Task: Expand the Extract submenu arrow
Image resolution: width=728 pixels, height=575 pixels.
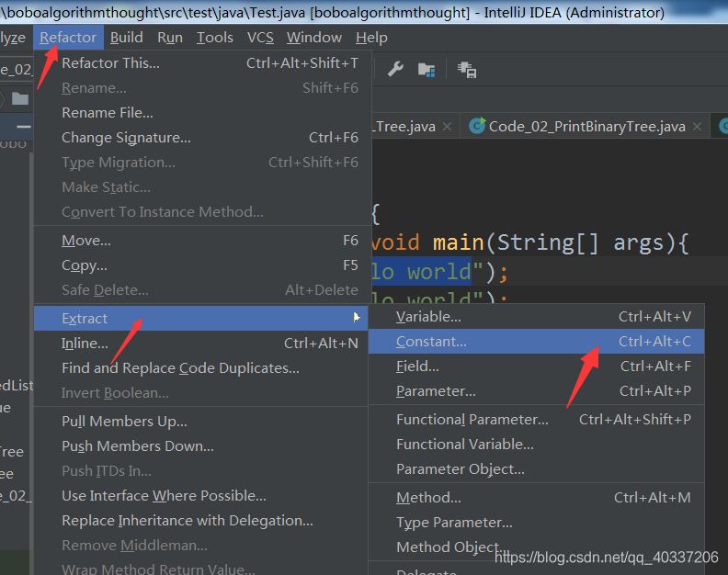Action: point(356,318)
